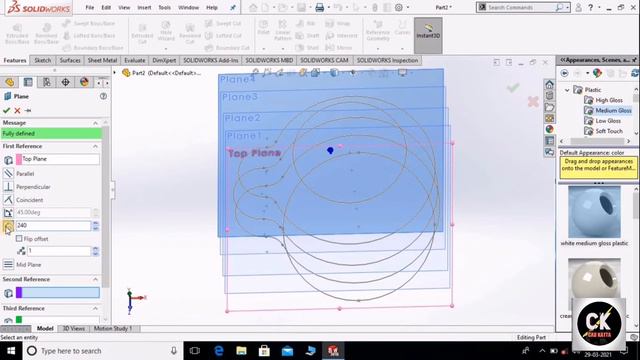Switch to the Sheet Metal ribbon tab

point(102,60)
